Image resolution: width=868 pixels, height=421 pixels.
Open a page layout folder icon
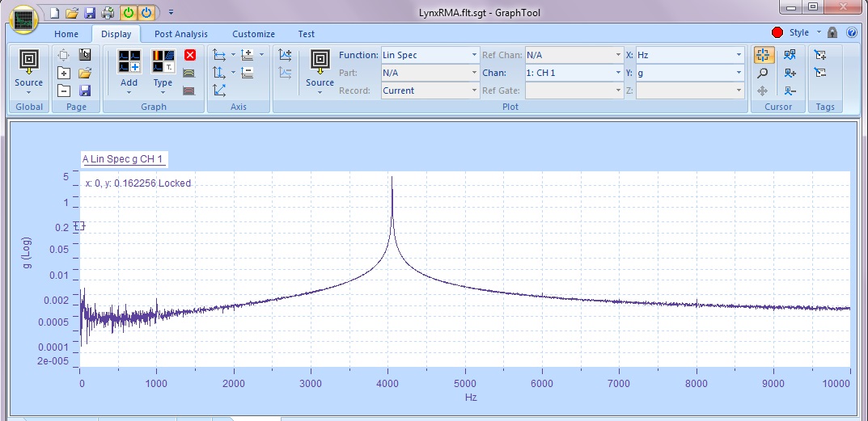[x=85, y=73]
